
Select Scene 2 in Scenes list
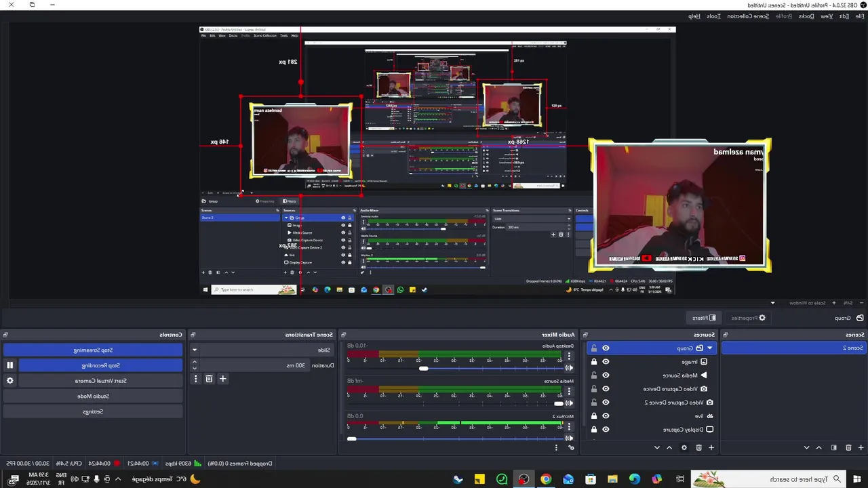tap(794, 348)
